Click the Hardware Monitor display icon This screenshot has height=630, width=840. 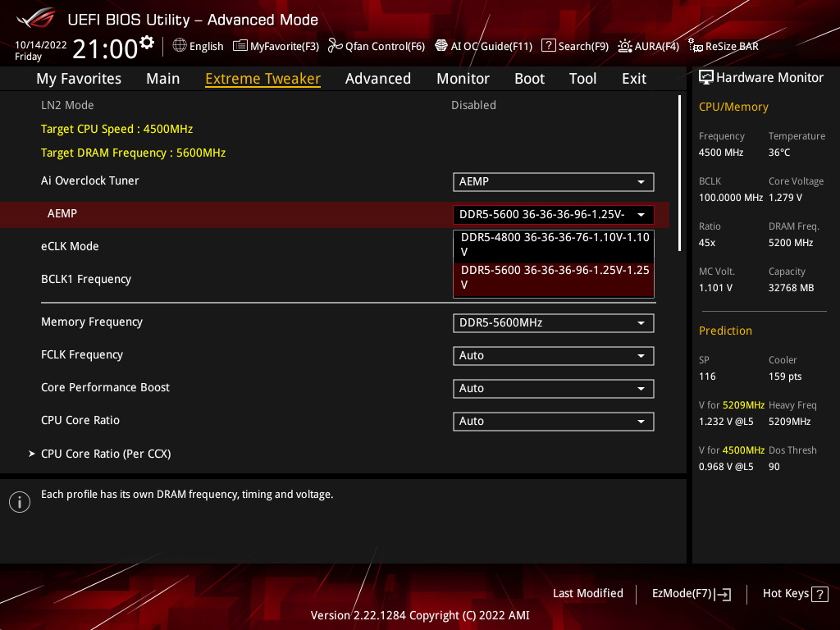[x=706, y=78]
